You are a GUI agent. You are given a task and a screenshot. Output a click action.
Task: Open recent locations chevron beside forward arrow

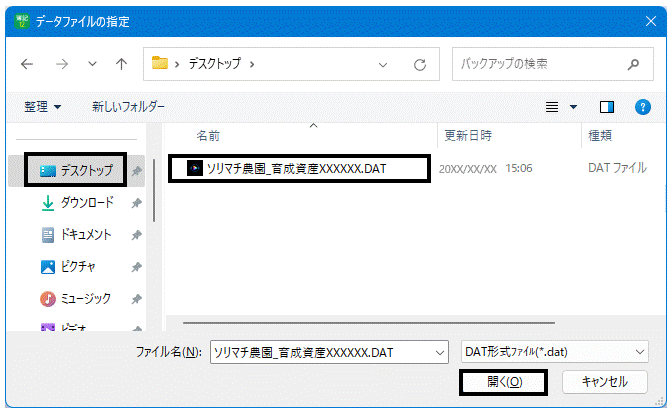point(92,64)
